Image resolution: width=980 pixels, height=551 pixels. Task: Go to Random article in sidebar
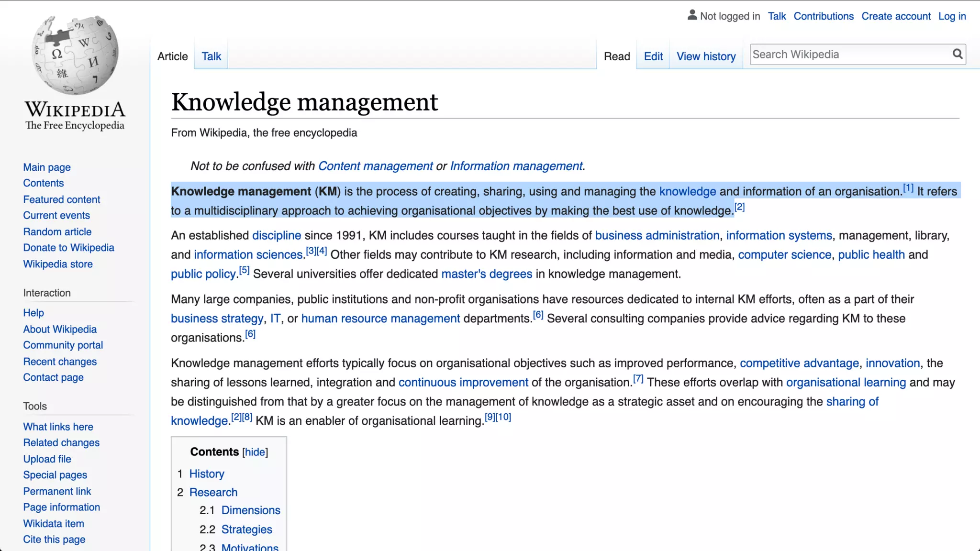point(57,231)
